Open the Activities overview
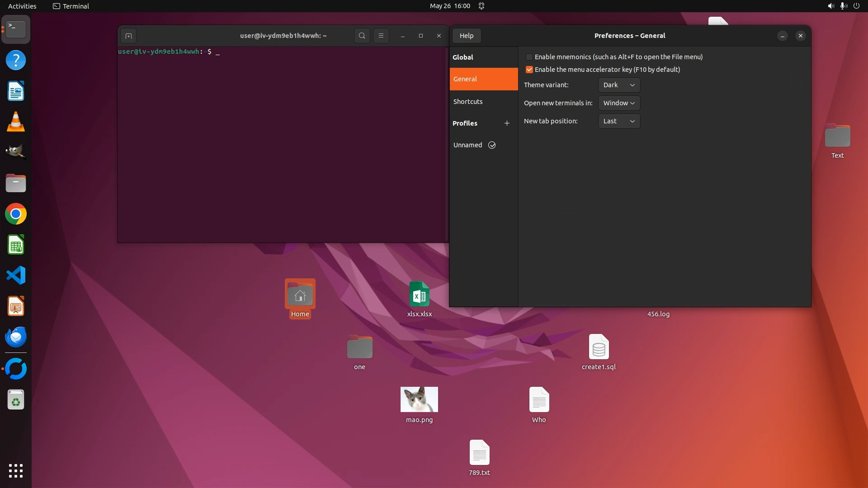 click(x=22, y=6)
